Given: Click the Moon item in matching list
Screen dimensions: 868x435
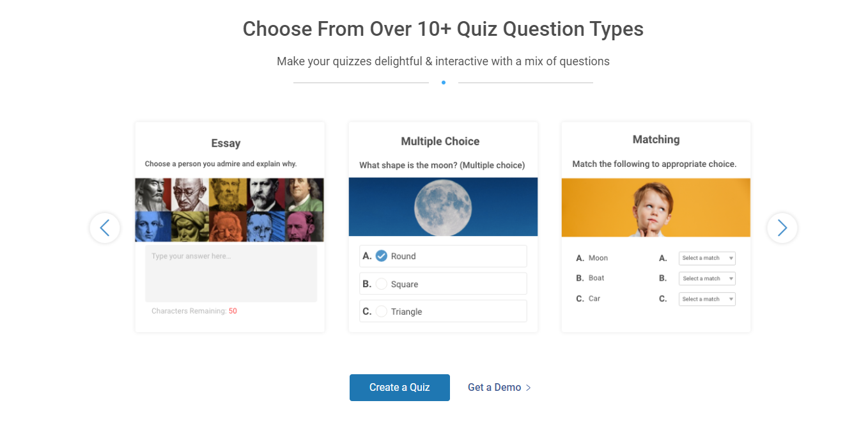Looking at the screenshot, I should pos(598,258).
